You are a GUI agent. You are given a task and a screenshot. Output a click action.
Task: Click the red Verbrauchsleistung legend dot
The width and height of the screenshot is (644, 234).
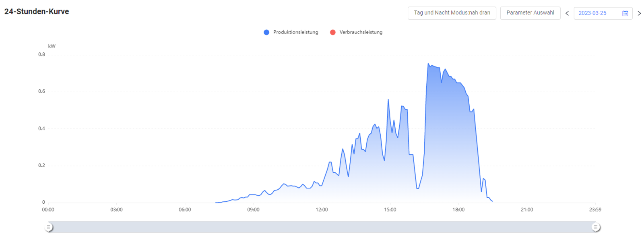333,32
